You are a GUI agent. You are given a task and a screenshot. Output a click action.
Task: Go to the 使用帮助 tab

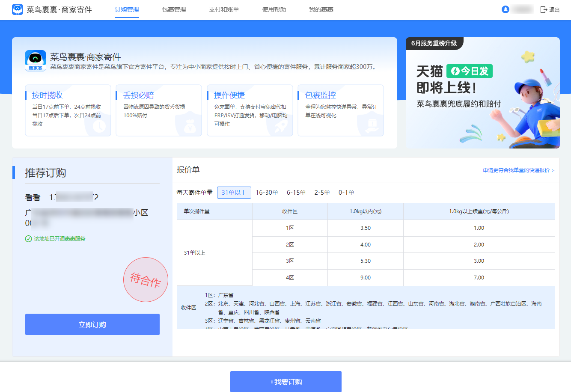pyautogui.click(x=274, y=9)
